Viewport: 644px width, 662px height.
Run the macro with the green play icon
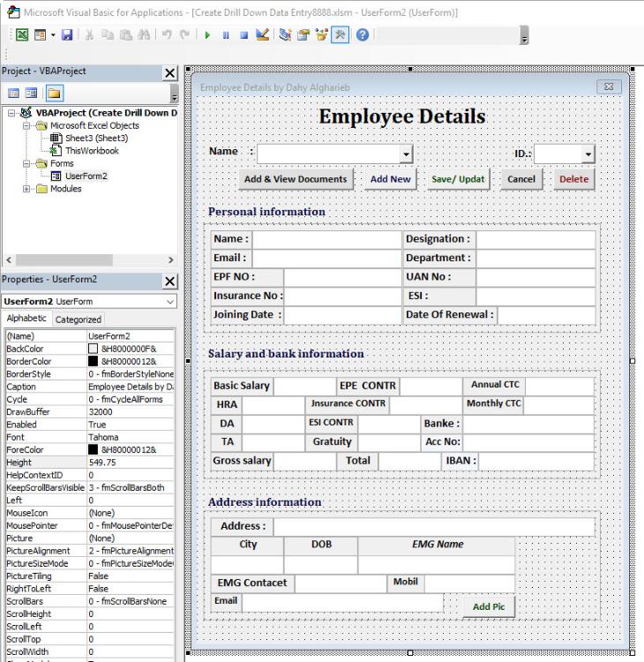pyautogui.click(x=207, y=35)
